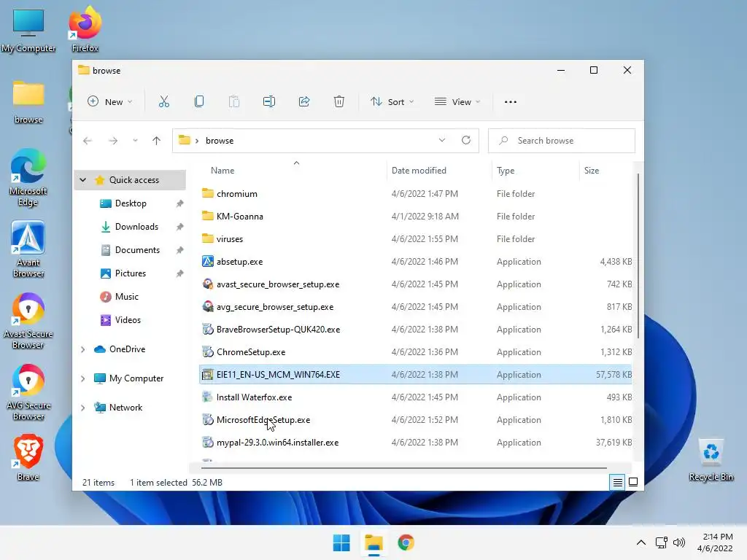This screenshot has height=560, width=747.
Task: Open the Sort options dropdown
Action: click(392, 101)
